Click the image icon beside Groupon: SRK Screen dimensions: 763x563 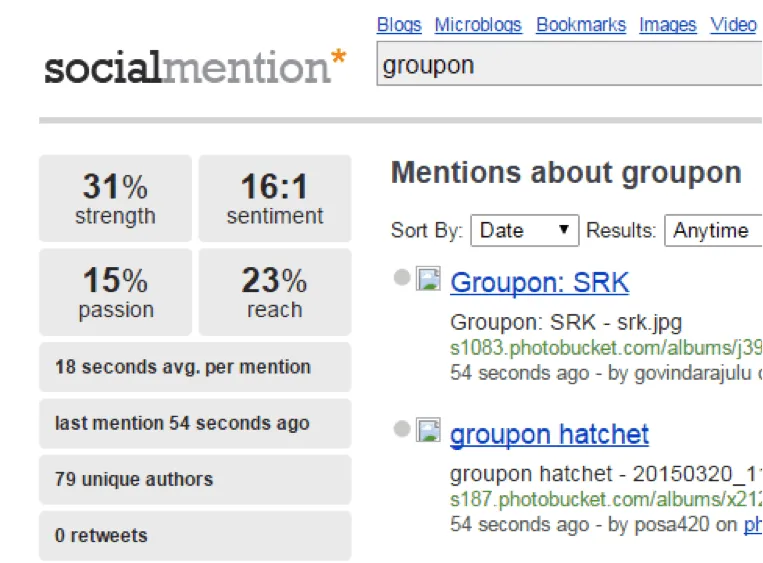click(x=429, y=279)
